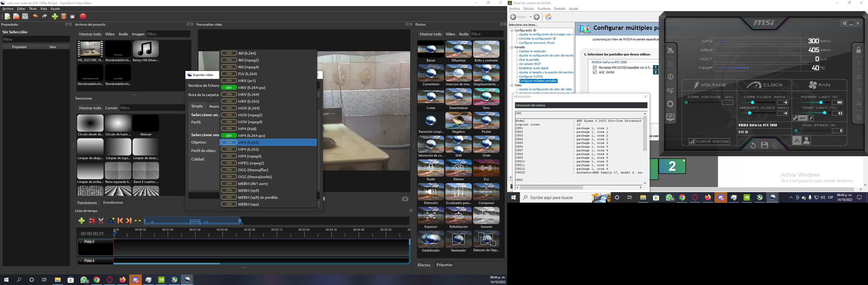
Task: Click the red Export Video toolbar button
Action: tap(83, 16)
